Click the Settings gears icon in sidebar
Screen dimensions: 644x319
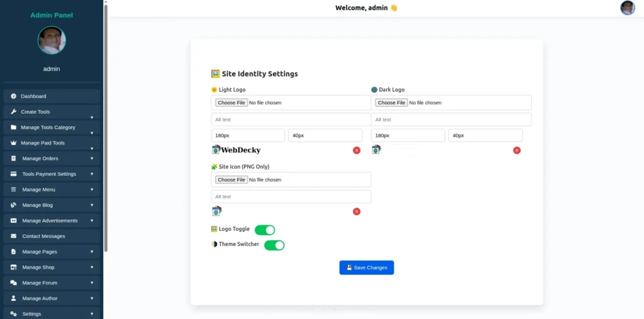(14, 314)
